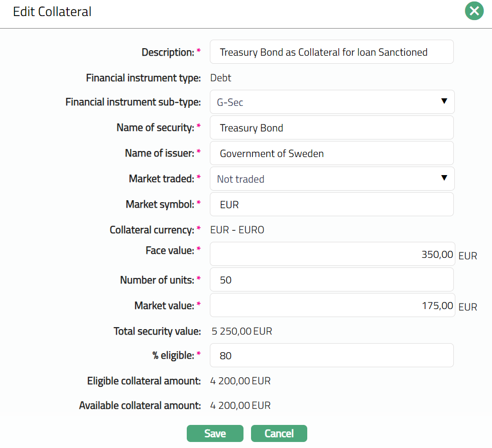Click the Edit Collateral dialog title
Screen dimensions: 492x448
coord(52,12)
